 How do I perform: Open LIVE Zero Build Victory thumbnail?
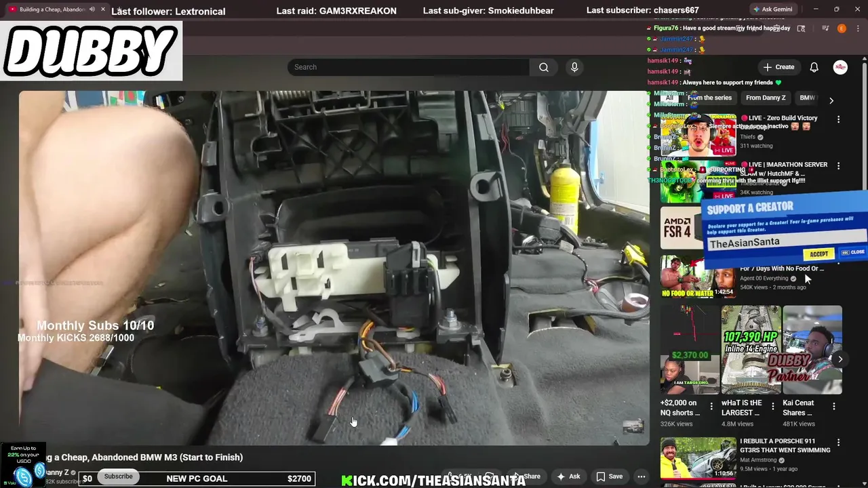point(698,135)
